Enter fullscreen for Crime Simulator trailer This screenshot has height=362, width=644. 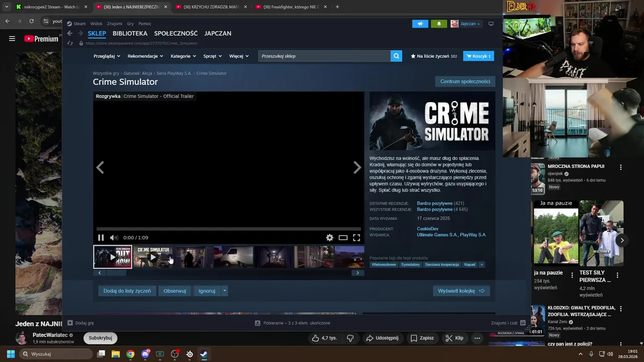click(x=356, y=238)
